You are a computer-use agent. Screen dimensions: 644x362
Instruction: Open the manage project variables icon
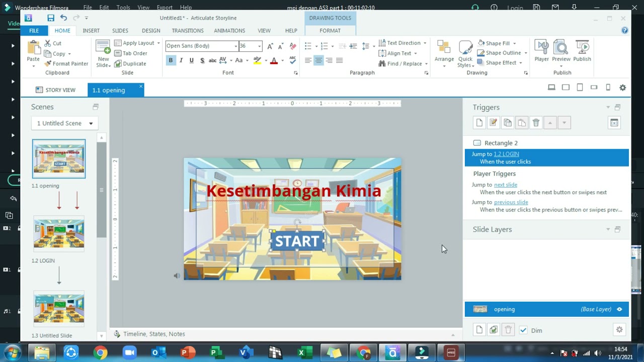tap(614, 123)
